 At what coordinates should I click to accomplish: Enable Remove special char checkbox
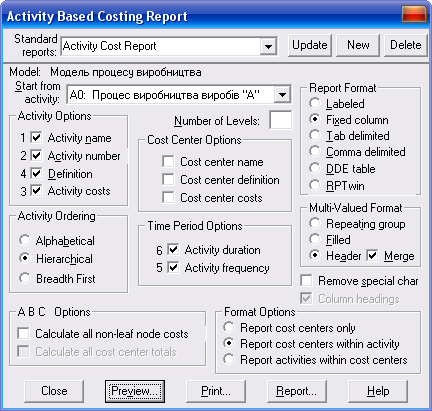click(306, 281)
